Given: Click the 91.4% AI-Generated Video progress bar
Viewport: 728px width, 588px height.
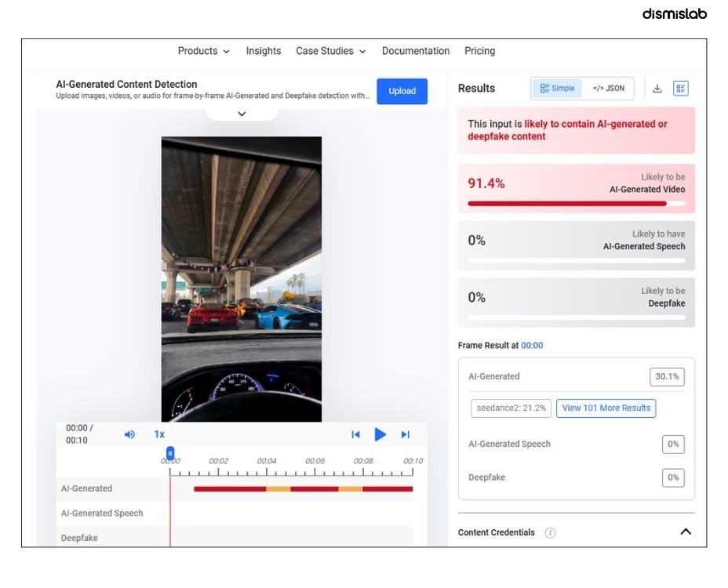Looking at the screenshot, I should (x=576, y=204).
